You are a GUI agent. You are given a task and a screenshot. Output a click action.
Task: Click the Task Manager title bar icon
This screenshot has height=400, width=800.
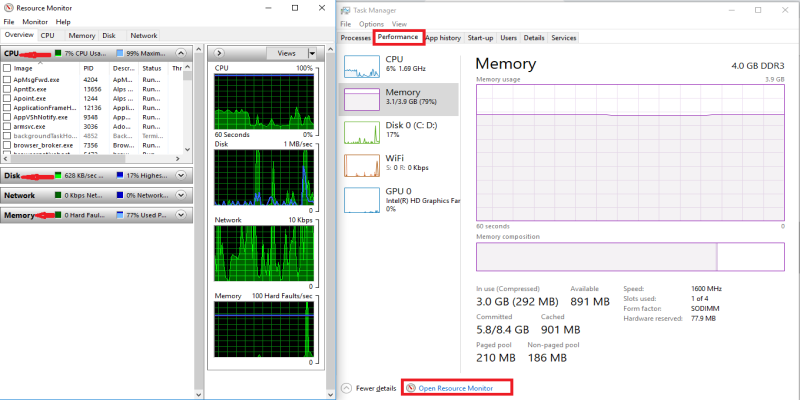pyautogui.click(x=345, y=10)
